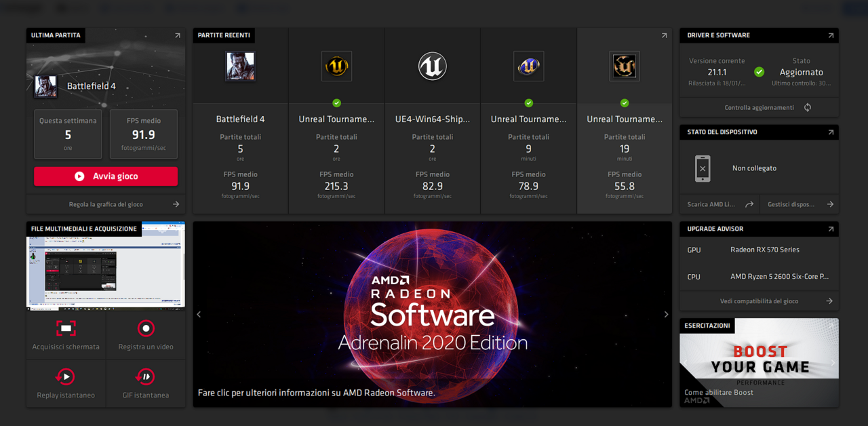Click the Acquisisci schermata capture icon
Viewport: 868px width, 426px height.
click(66, 328)
